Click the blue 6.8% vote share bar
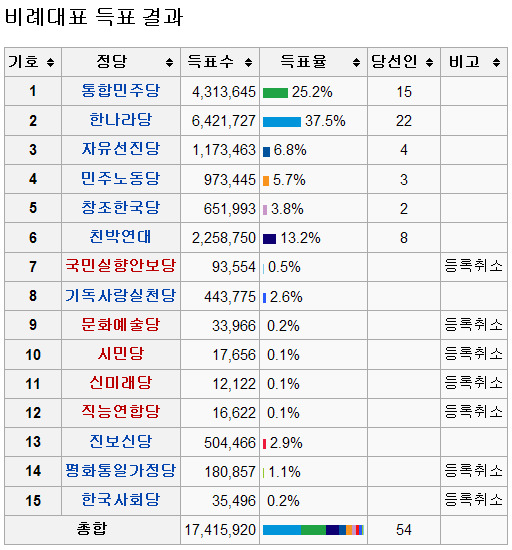The width and height of the screenshot is (512, 550). [x=267, y=152]
